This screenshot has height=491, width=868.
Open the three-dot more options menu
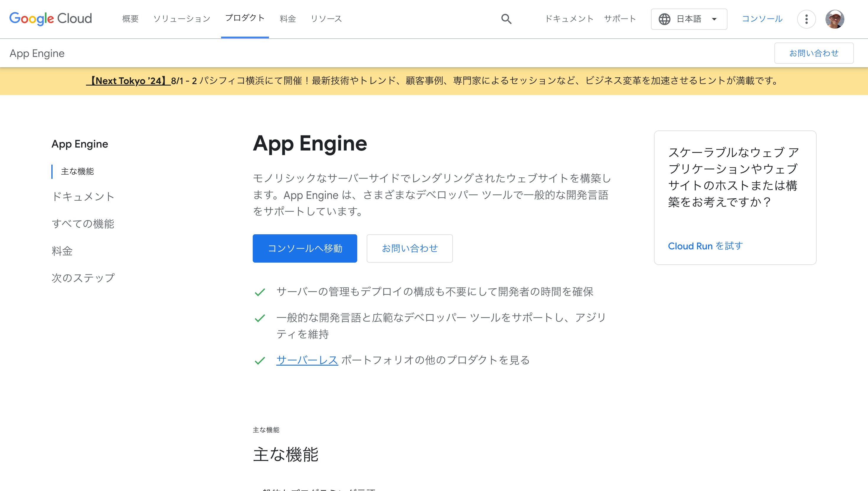point(806,19)
